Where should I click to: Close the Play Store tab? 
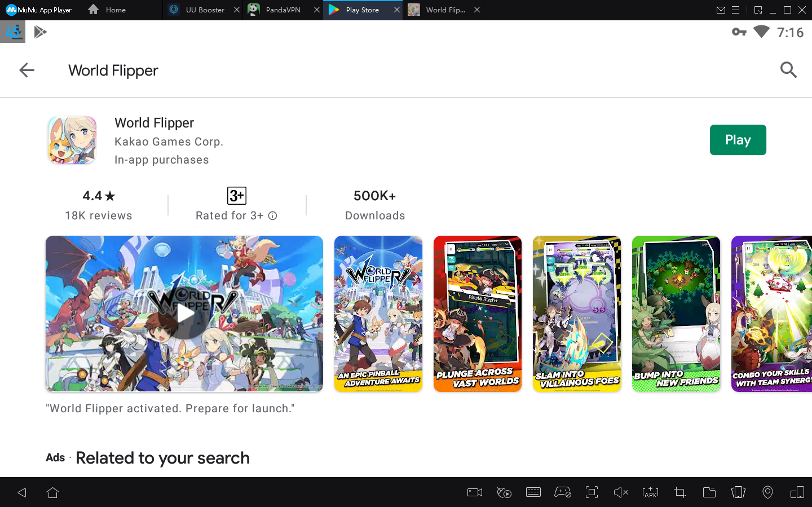(397, 10)
